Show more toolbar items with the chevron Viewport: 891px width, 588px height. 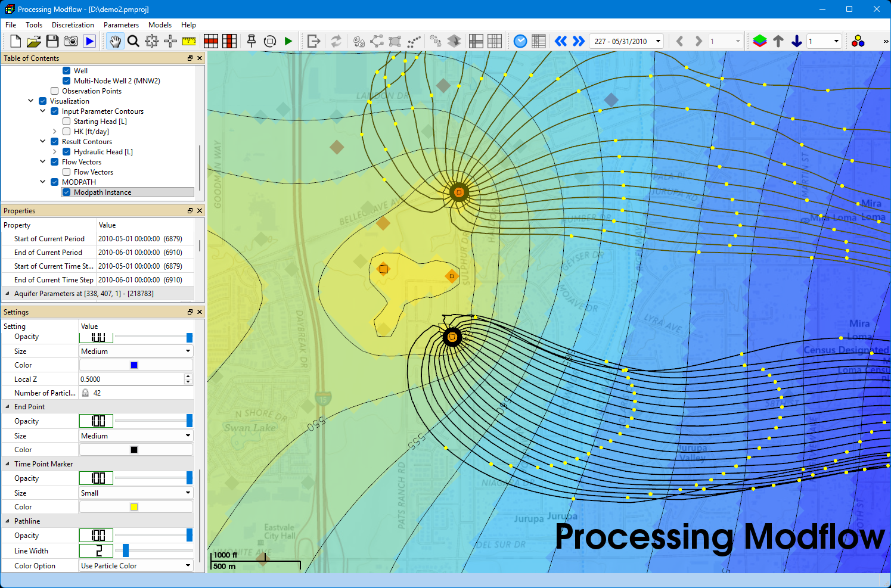pos(885,41)
